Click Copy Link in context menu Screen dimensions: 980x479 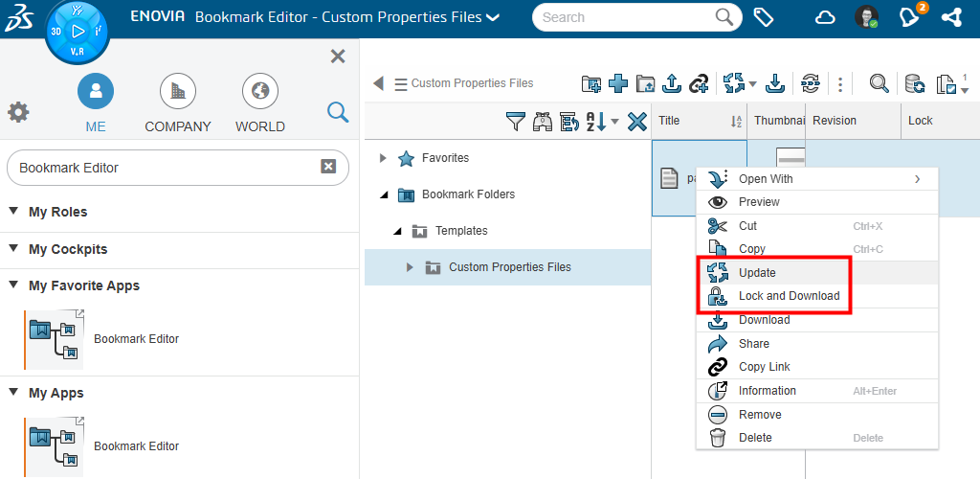764,367
